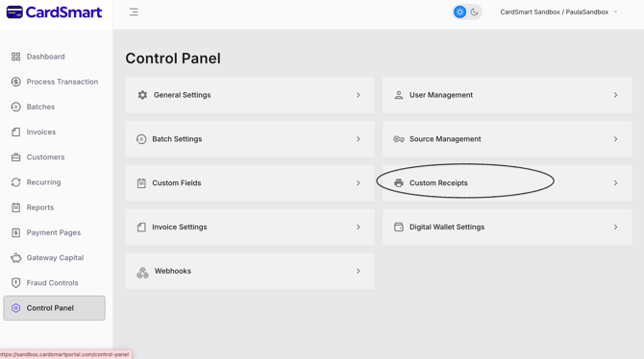Image resolution: width=644 pixels, height=359 pixels.
Task: Expand Custom Fields chevron
Action: [x=359, y=183]
